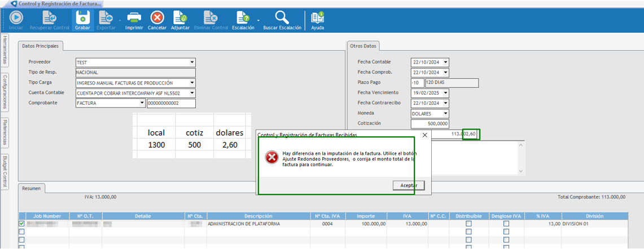Click the Cotización field 500,0000

pos(430,124)
